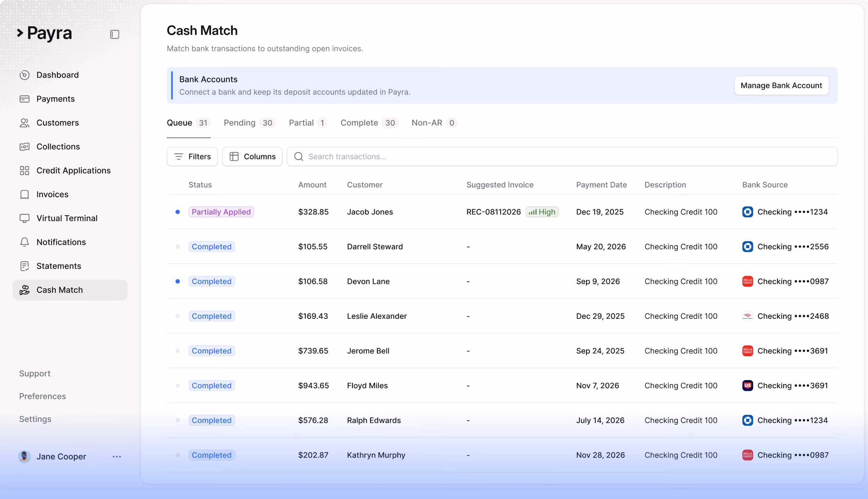Open the Columns chooser
868x499 pixels.
point(252,157)
